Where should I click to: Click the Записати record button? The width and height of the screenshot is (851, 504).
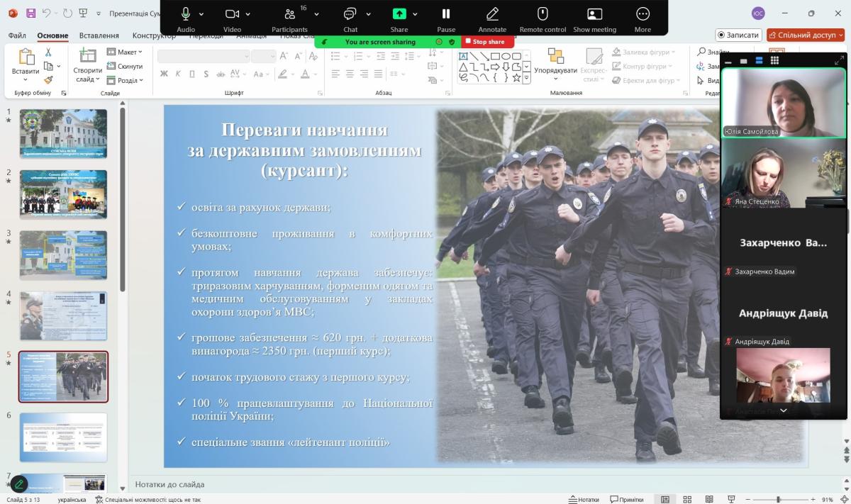click(x=738, y=35)
